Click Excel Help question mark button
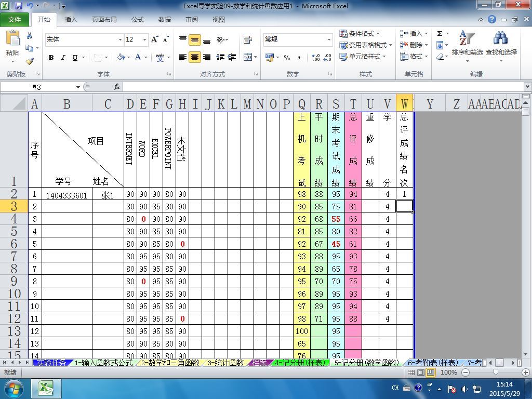Image resolution: width=532 pixels, height=399 pixels. (x=491, y=19)
